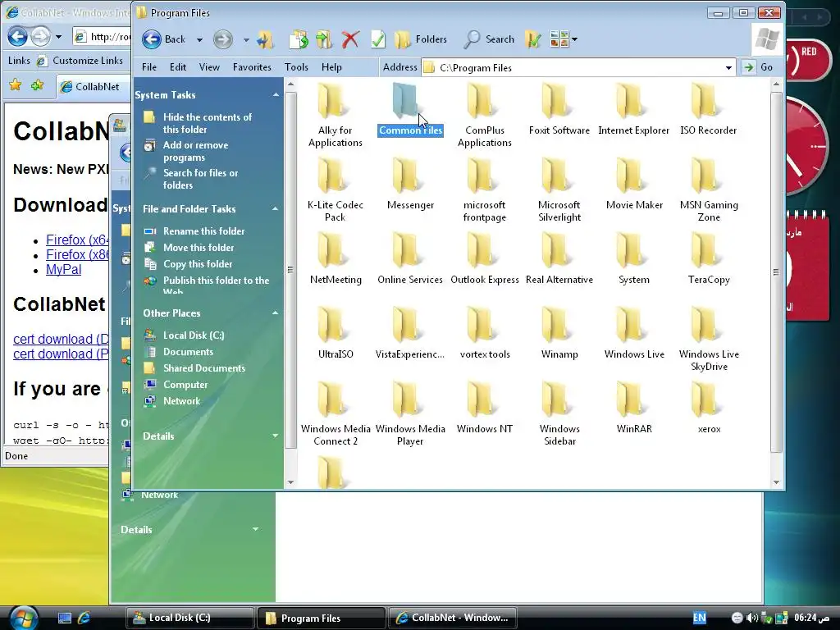
Task: Click the Go button next to address
Action: pyautogui.click(x=758, y=67)
